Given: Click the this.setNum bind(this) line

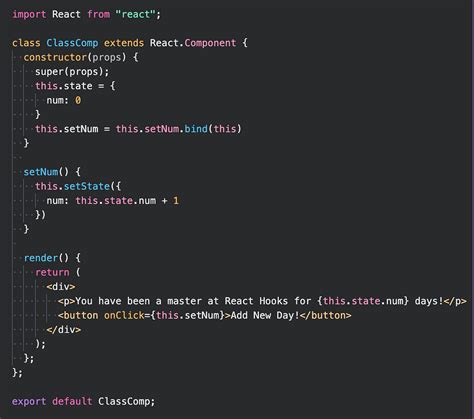Looking at the screenshot, I should 138,129.
